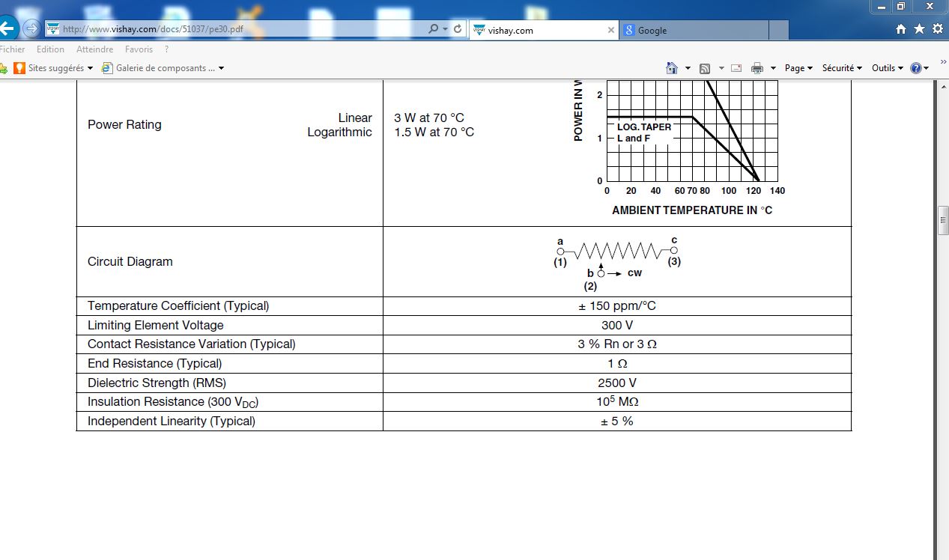Image resolution: width=949 pixels, height=560 pixels.
Task: Click 'Insulation Resistance (300 VDC)' label
Action: pos(173,402)
